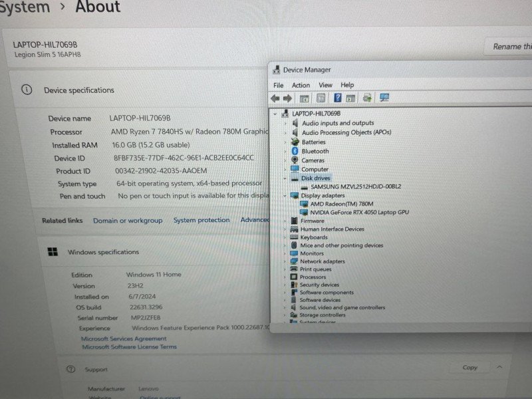
Task: Select the Computer category icon
Action: point(295,169)
